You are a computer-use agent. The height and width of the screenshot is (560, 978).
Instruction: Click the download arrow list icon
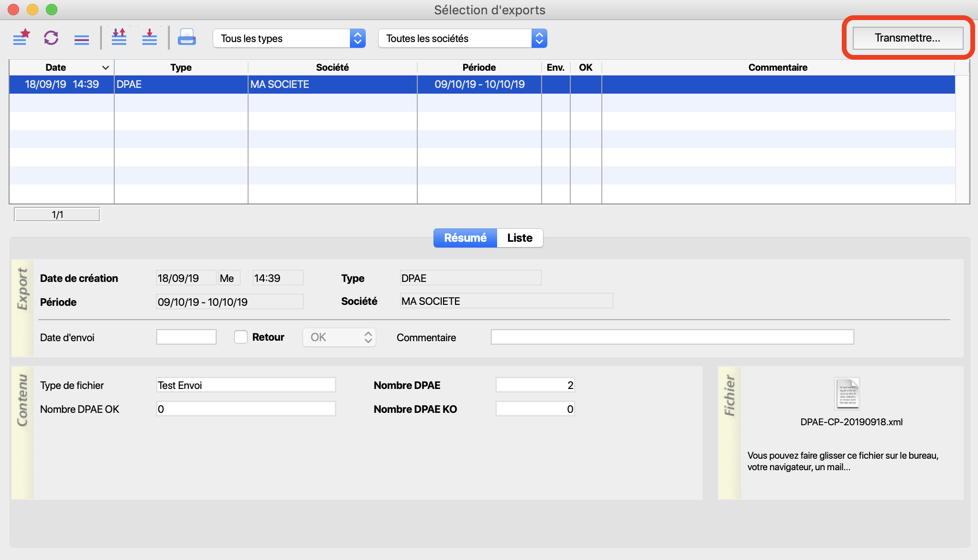(x=150, y=37)
